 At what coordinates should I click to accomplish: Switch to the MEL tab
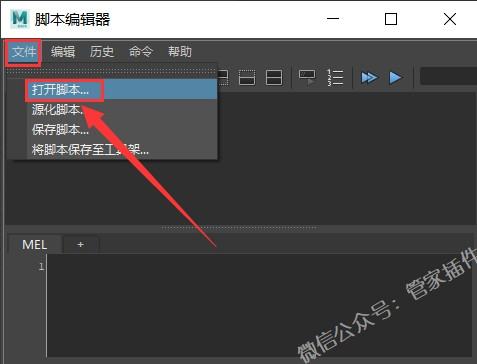point(35,245)
